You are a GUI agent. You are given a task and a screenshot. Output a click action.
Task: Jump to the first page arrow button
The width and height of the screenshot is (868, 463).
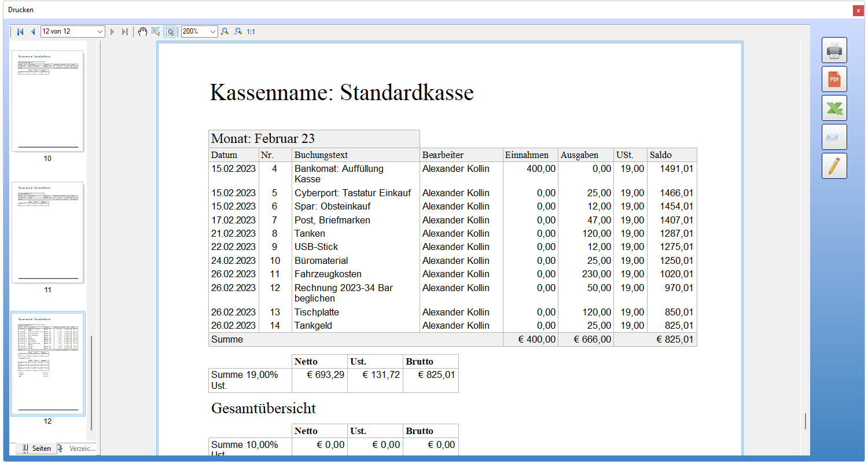(20, 32)
